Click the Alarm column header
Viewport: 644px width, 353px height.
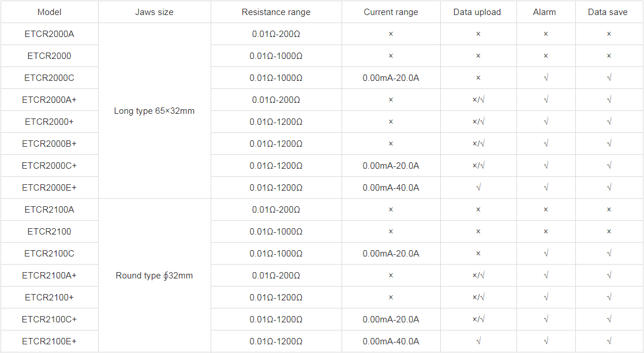point(545,12)
